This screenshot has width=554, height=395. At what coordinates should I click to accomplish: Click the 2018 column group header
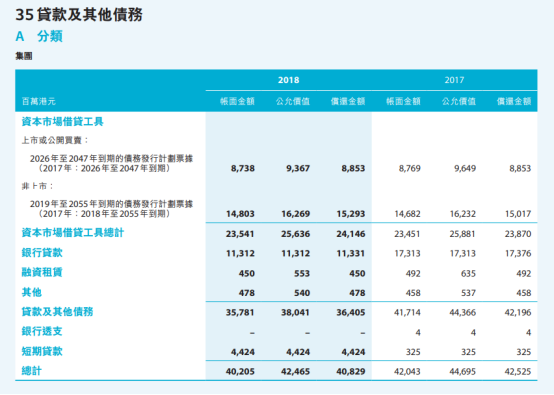coord(288,80)
